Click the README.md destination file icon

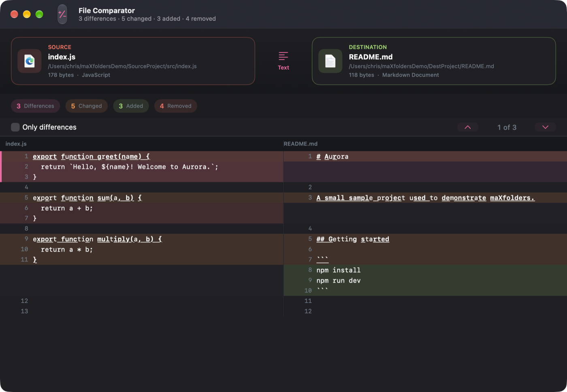pos(330,61)
